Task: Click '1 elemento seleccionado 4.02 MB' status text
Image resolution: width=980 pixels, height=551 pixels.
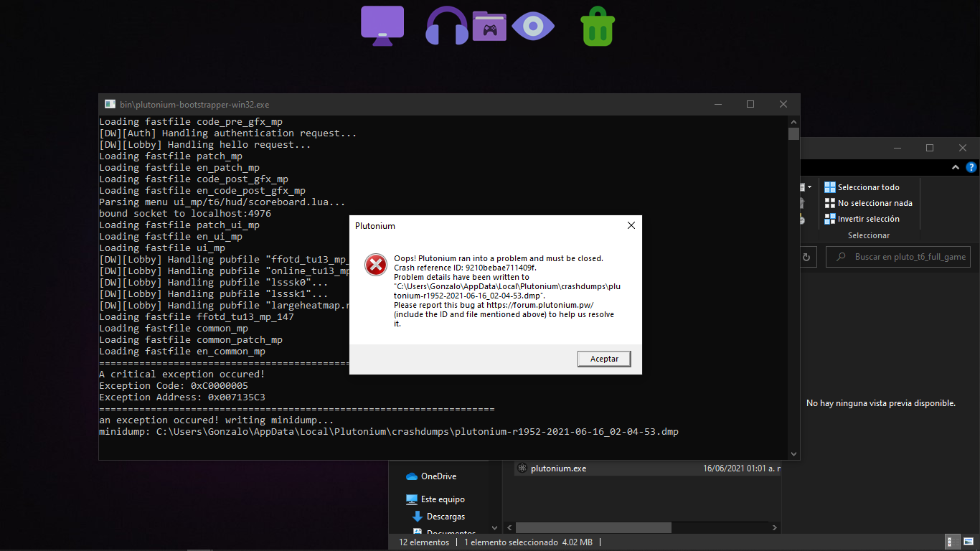Action: click(x=528, y=542)
